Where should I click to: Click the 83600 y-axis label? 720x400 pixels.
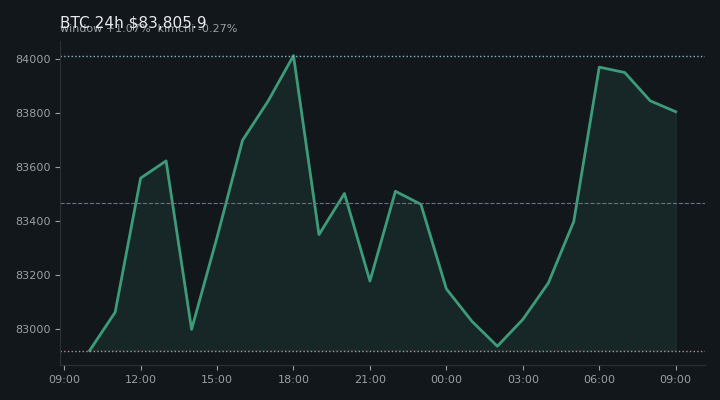[33, 168]
